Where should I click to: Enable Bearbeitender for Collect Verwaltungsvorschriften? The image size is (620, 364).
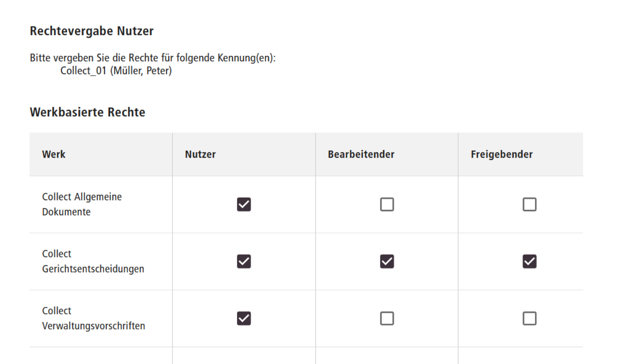[387, 318]
